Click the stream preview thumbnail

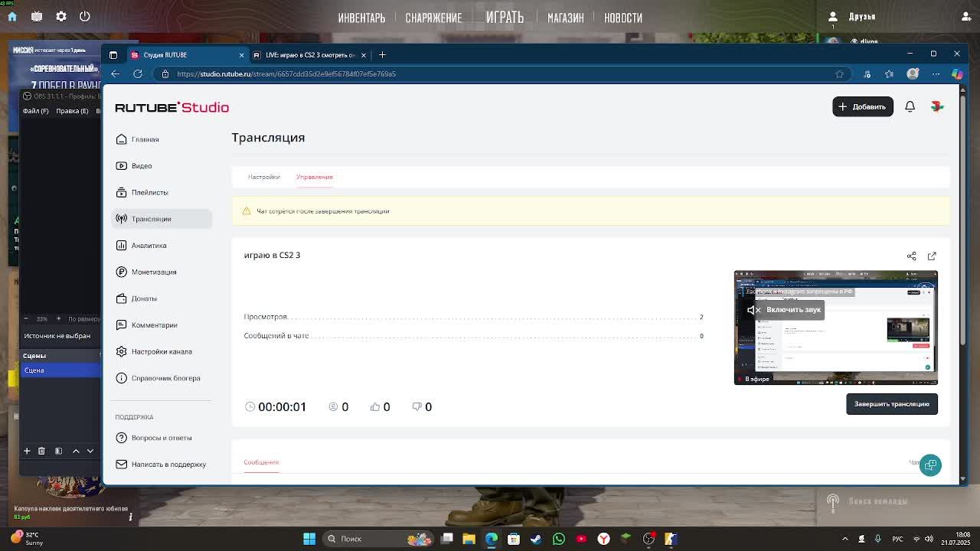coord(836,328)
